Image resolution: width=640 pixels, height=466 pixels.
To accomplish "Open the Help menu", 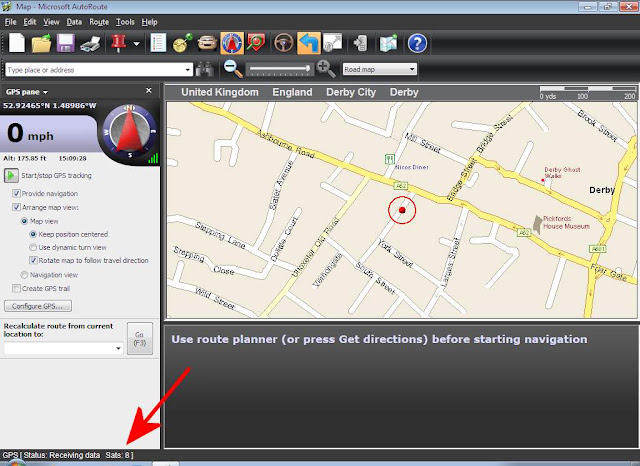I will [149, 22].
